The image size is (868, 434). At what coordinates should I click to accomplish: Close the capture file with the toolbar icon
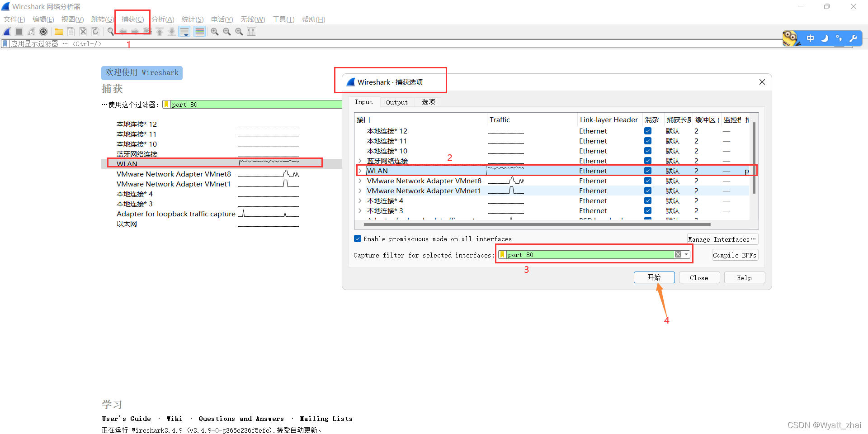coord(83,32)
